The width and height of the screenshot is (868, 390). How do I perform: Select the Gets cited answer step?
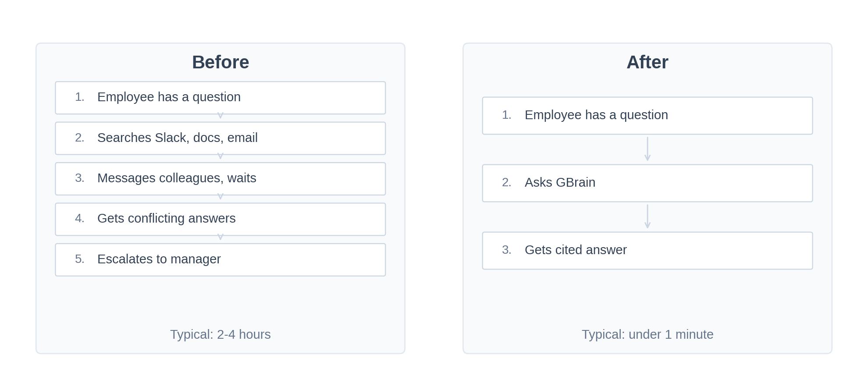[647, 251]
